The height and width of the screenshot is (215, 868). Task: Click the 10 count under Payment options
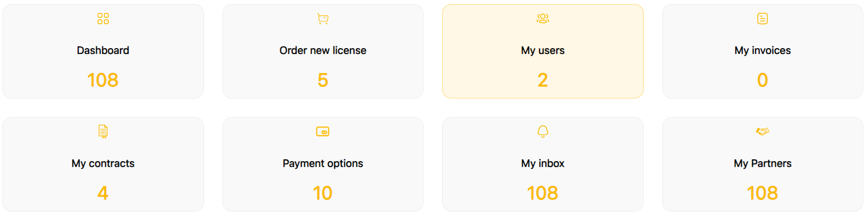[323, 193]
